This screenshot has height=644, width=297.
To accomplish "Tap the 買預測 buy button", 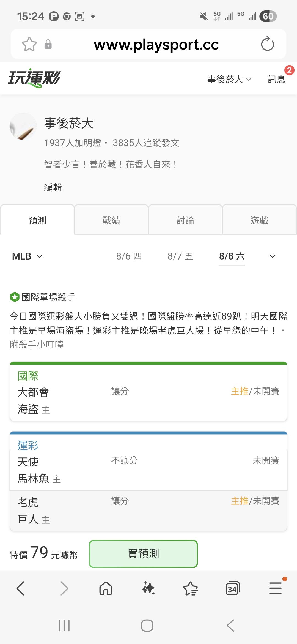I will coord(143,554).
